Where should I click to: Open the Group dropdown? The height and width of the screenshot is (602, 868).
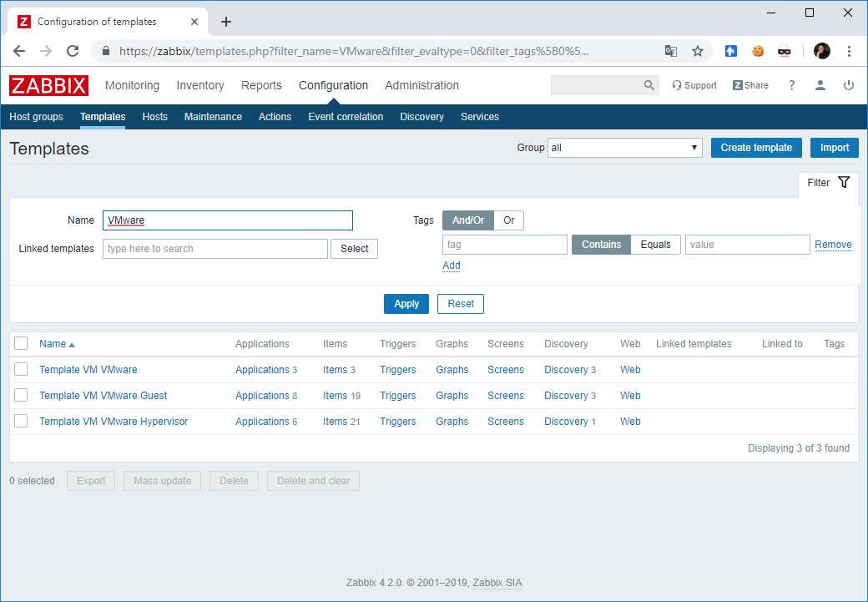625,148
